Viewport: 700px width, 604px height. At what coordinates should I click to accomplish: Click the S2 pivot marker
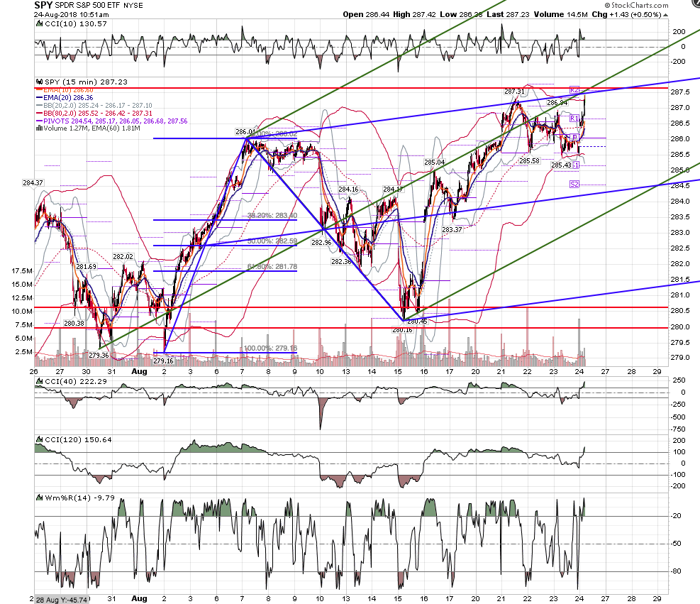(x=574, y=184)
